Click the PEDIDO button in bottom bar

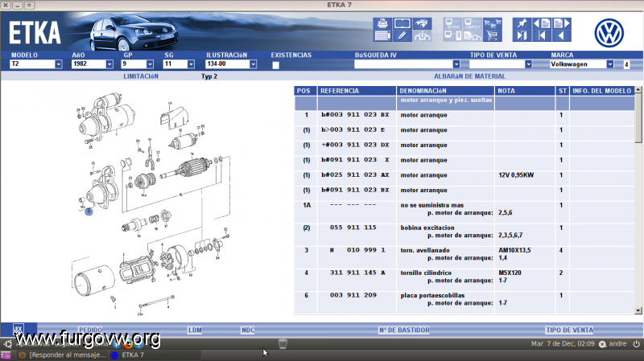coord(90,330)
